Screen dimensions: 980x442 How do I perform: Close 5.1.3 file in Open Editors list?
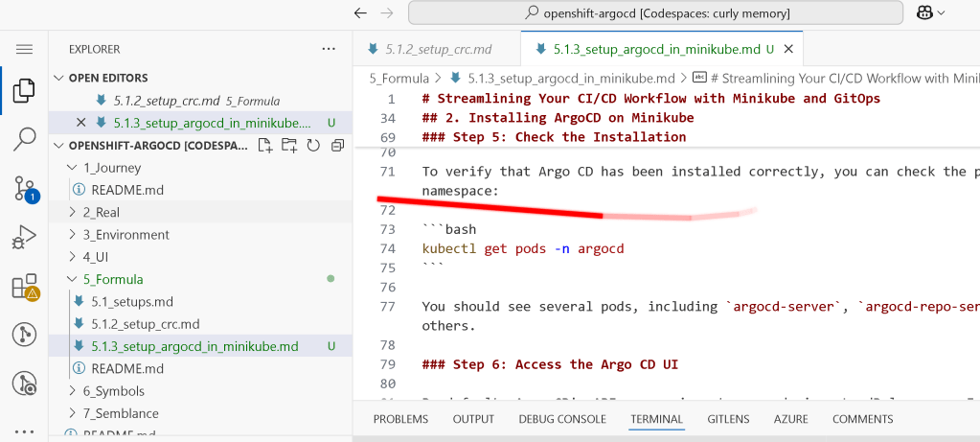[x=80, y=123]
